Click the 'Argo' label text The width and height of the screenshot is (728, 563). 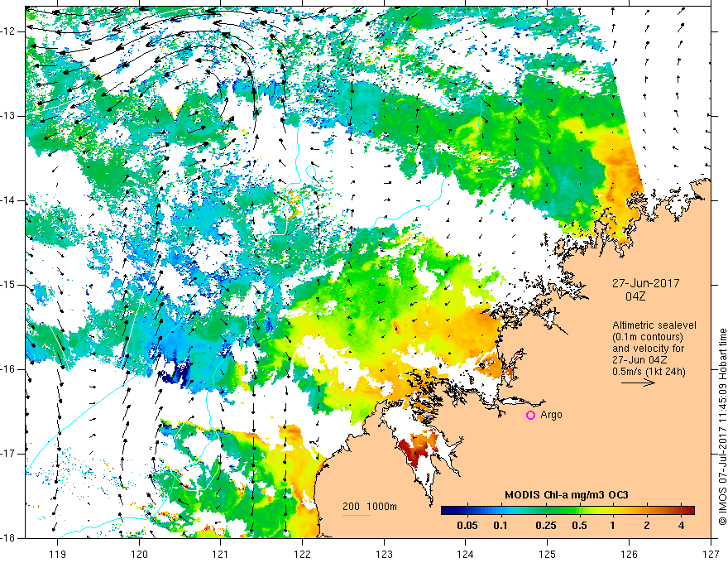pos(551,415)
